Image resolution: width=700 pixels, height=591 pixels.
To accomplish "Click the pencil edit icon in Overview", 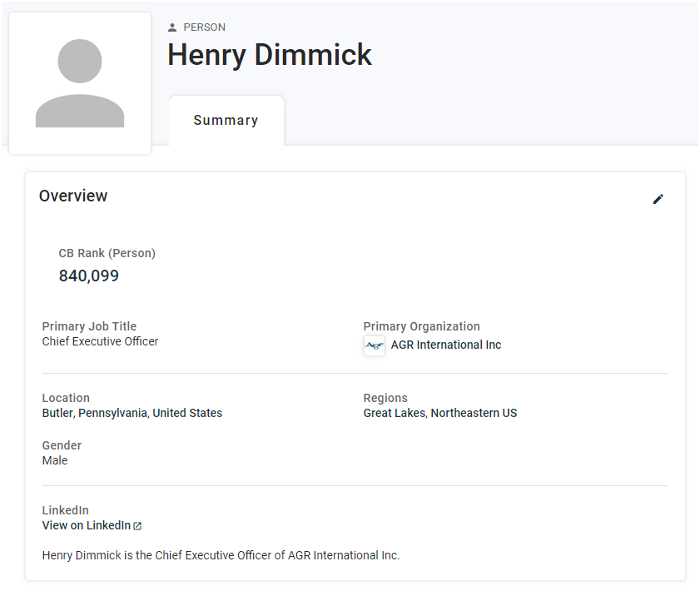I will tap(658, 199).
